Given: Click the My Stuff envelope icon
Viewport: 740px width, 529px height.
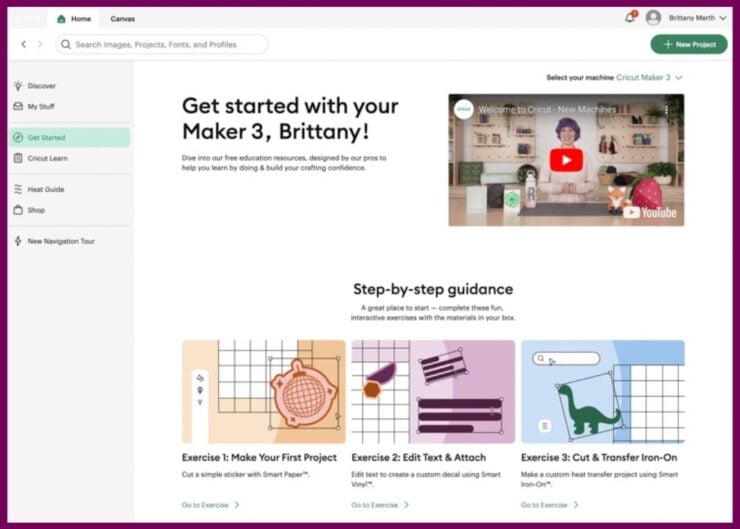Looking at the screenshot, I should (x=18, y=106).
